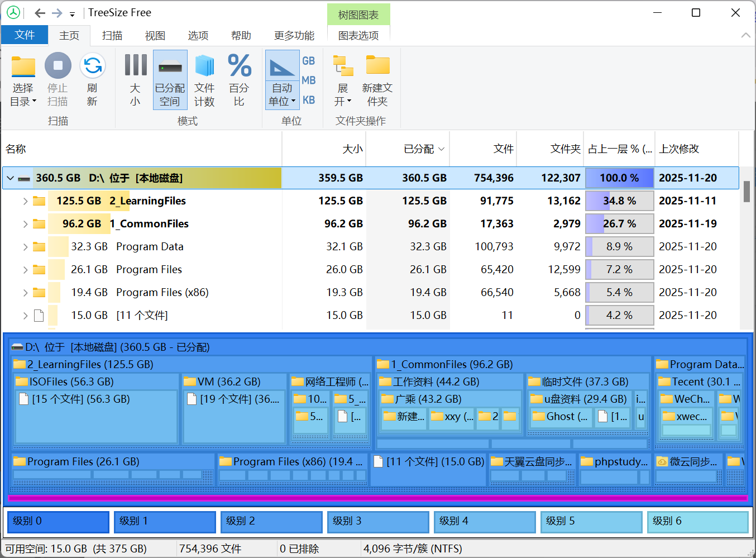The width and height of the screenshot is (756, 558).
Task: Click the Select Directory (选择目录) icon
Action: point(23,67)
